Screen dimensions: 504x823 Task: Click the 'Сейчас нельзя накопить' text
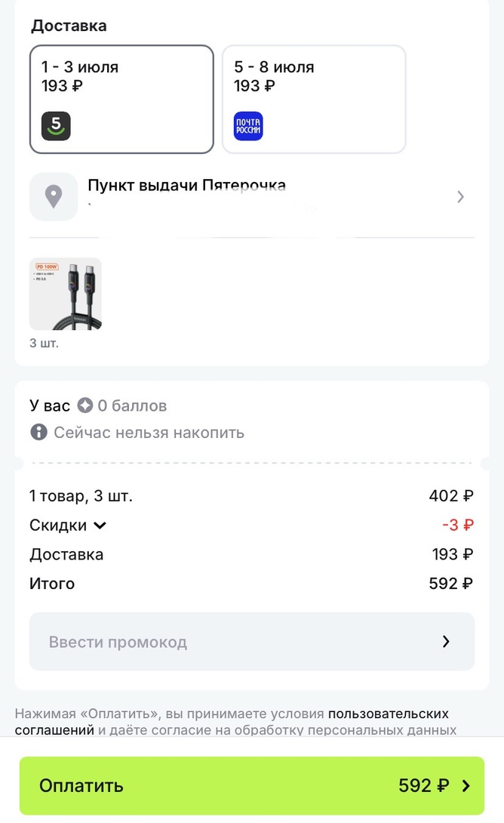(x=149, y=433)
